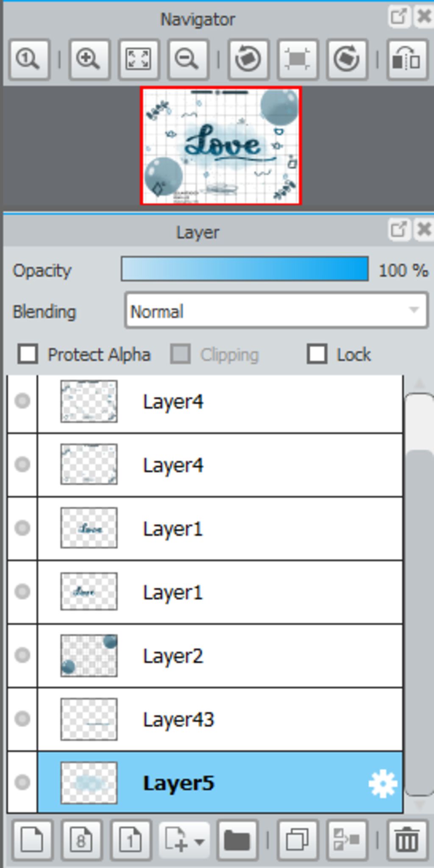The image size is (434, 868).
Task: Toggle visibility of Layer2
Action: coord(22,655)
